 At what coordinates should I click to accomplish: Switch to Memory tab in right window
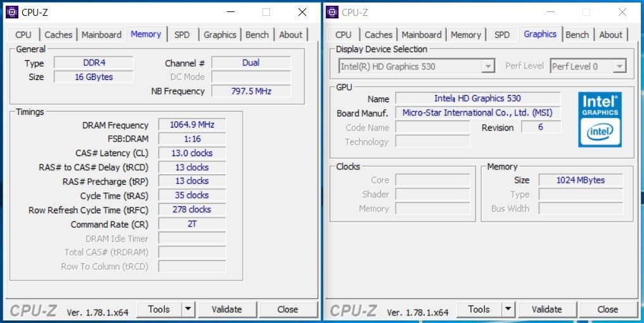[466, 35]
